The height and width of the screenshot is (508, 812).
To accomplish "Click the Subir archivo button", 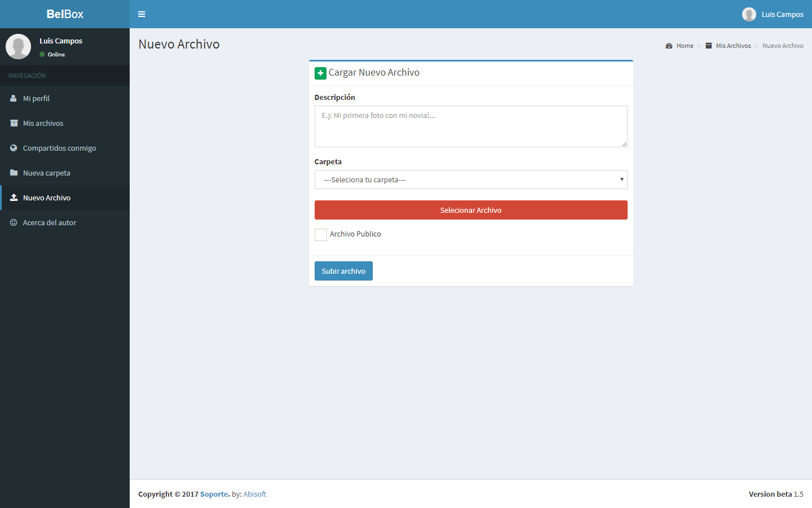I will [x=343, y=271].
